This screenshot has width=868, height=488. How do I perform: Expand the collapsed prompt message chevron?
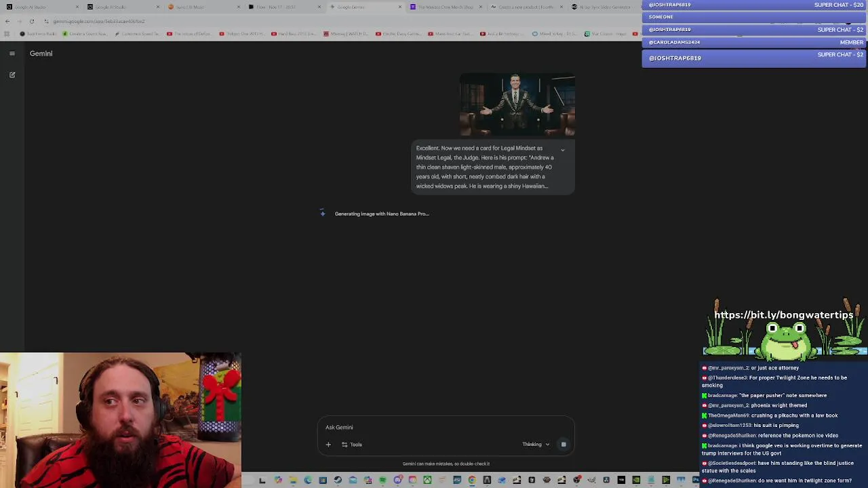pyautogui.click(x=562, y=150)
